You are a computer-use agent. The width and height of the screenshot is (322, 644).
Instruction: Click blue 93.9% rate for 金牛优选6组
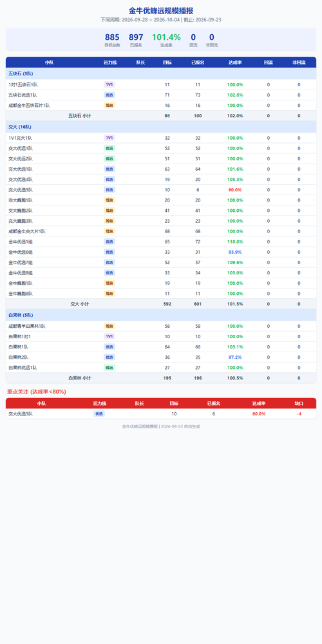(x=235, y=252)
